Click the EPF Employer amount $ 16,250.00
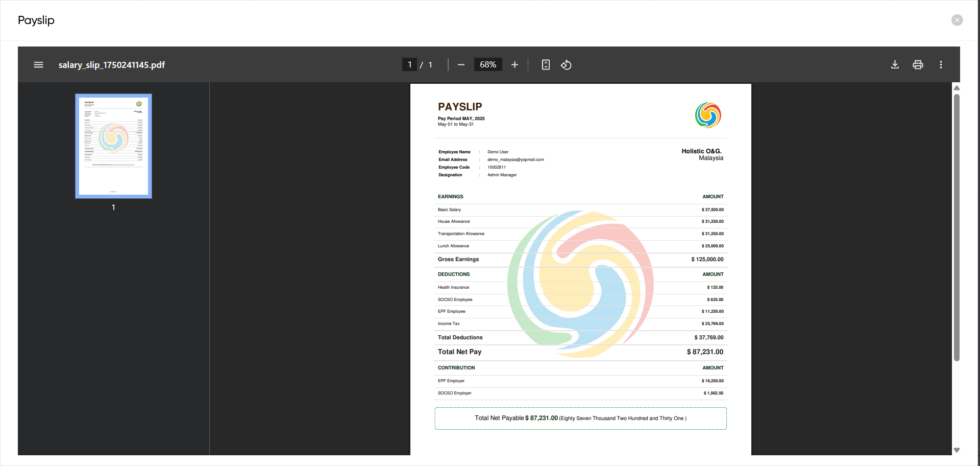This screenshot has height=466, width=980. tap(713, 381)
